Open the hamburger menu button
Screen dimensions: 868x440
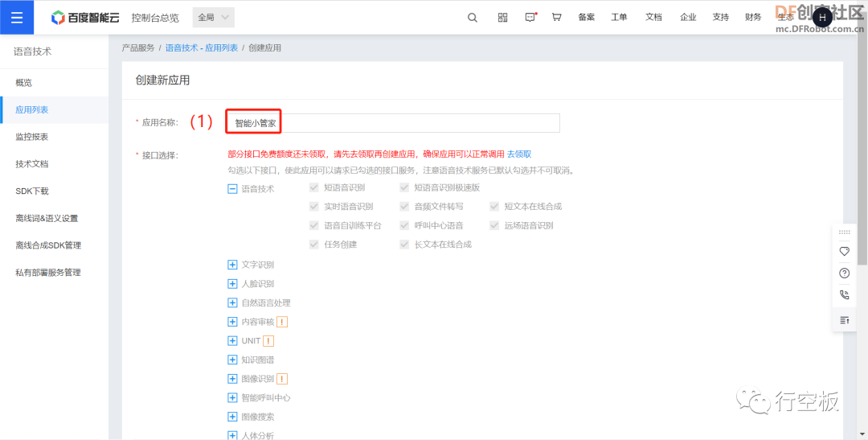coord(17,17)
